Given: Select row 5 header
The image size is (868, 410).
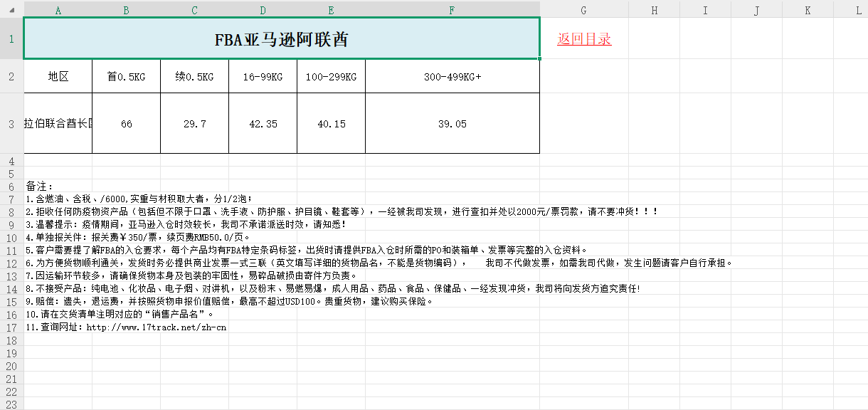Looking at the screenshot, I should pos(11,173).
